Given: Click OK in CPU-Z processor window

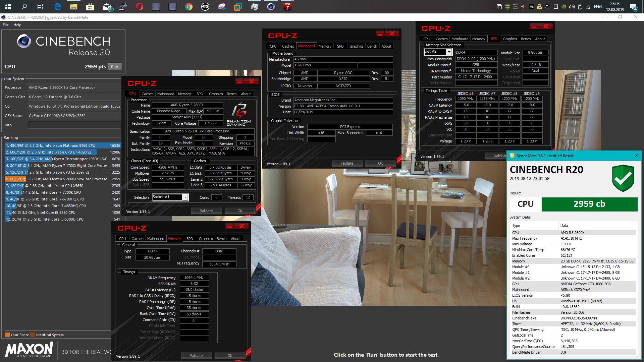Looking at the screenshot, I should point(240,211).
